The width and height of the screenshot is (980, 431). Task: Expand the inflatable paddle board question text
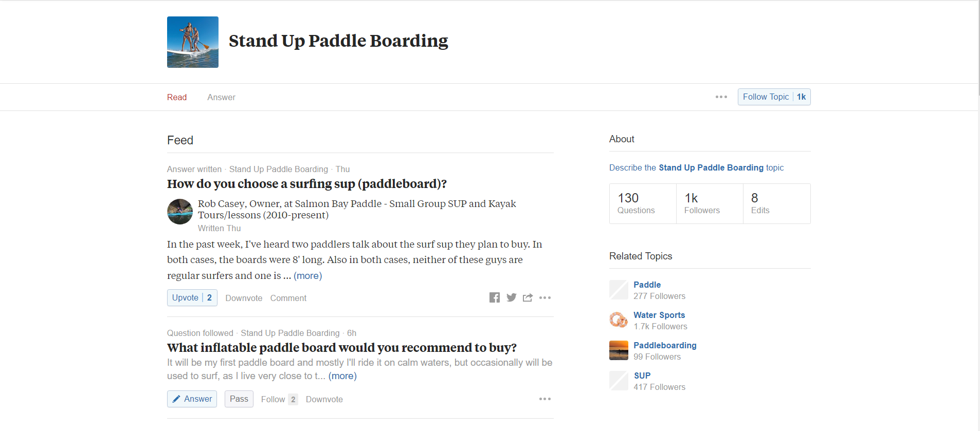[342, 376]
